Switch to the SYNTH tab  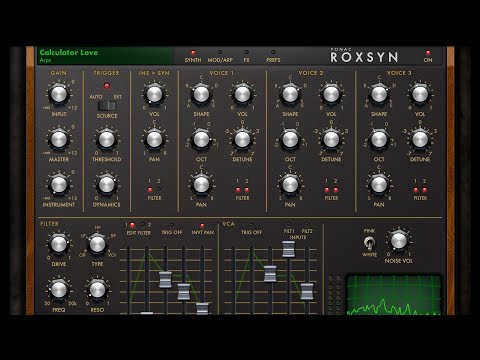point(193,57)
